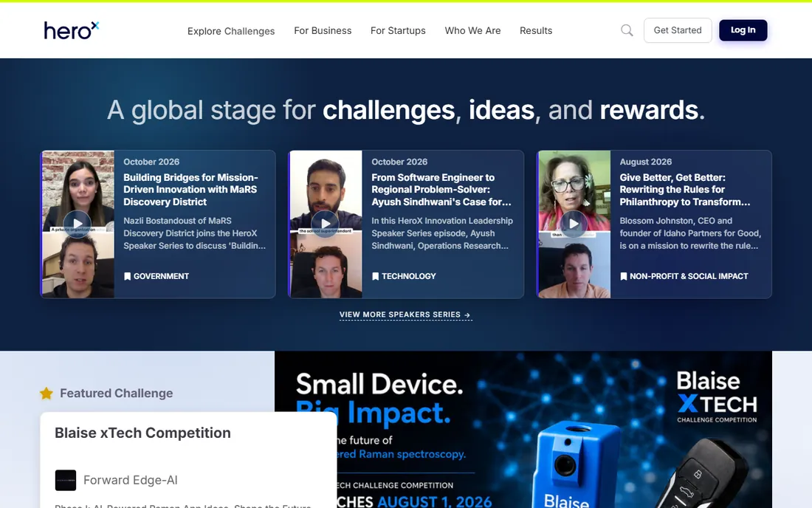
Task: Click October 2026 date on Ayush Sindhwani card
Action: (x=399, y=162)
